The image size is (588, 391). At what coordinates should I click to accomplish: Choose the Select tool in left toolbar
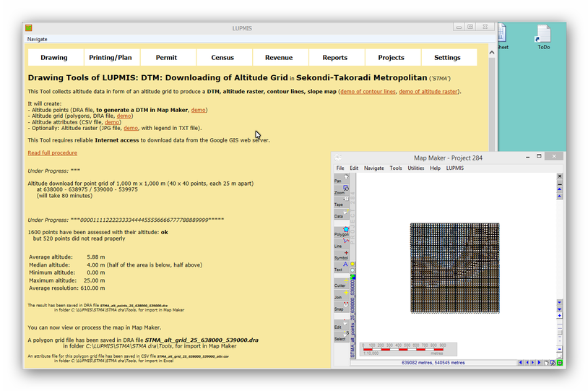pyautogui.click(x=341, y=336)
